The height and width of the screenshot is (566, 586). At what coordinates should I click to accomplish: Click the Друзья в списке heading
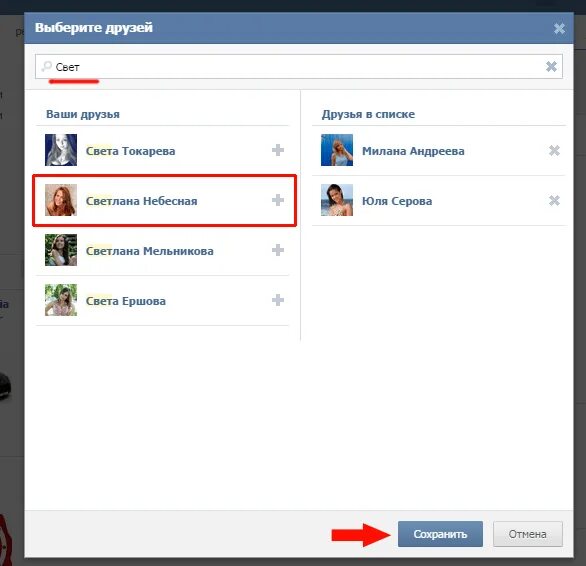(x=368, y=114)
